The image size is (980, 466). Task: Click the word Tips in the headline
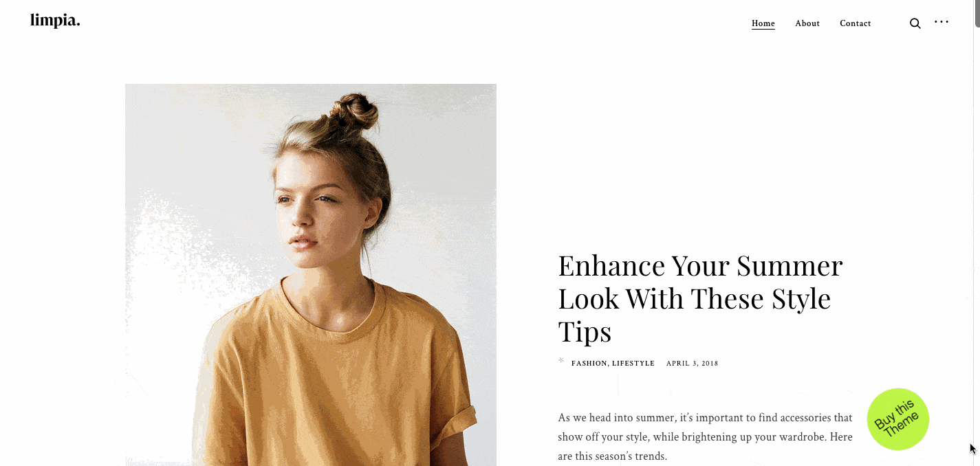tap(585, 331)
